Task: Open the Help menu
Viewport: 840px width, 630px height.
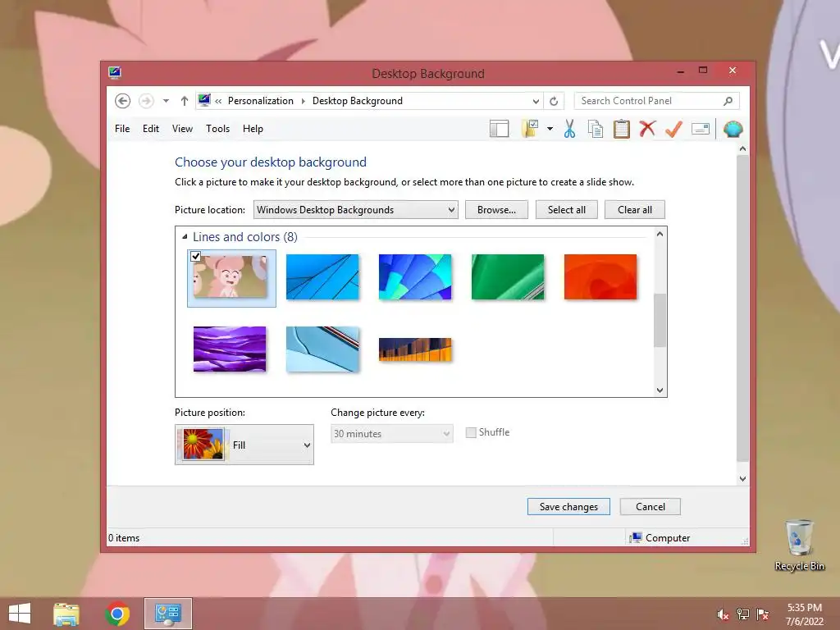Action: click(x=253, y=129)
